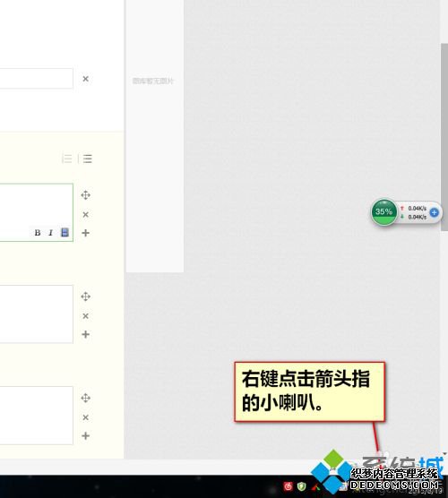Delete the second text block

[85, 316]
